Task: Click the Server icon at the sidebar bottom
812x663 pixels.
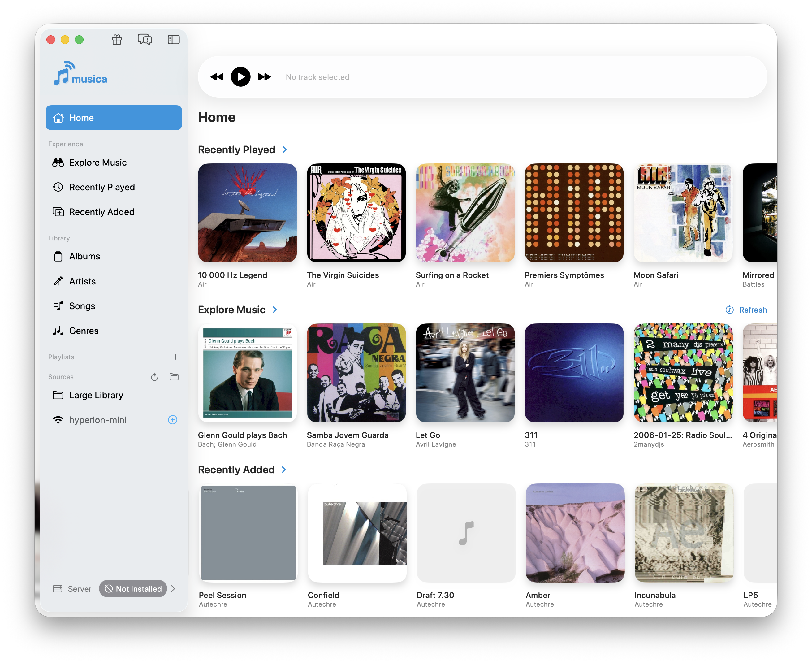Action: point(58,589)
